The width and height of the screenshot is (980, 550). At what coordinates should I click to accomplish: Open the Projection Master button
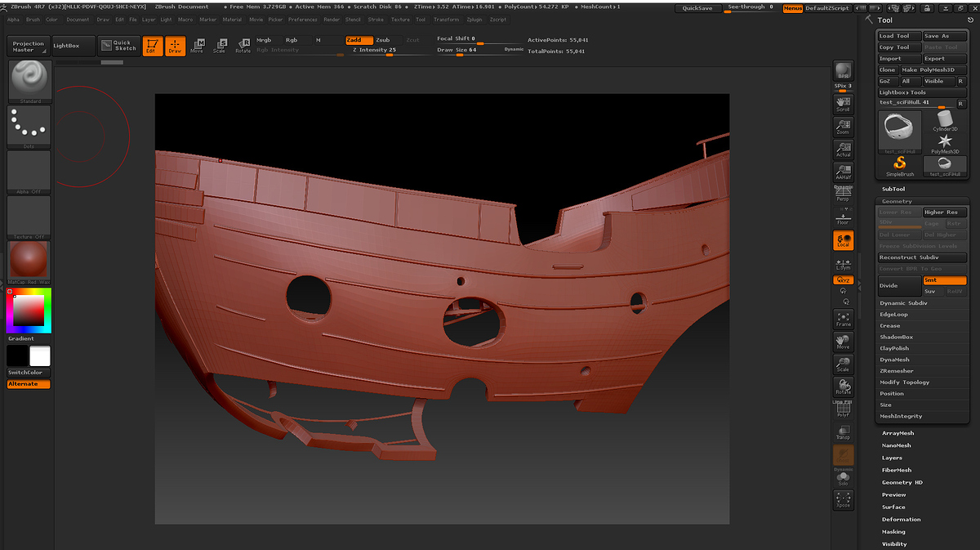pyautogui.click(x=29, y=47)
